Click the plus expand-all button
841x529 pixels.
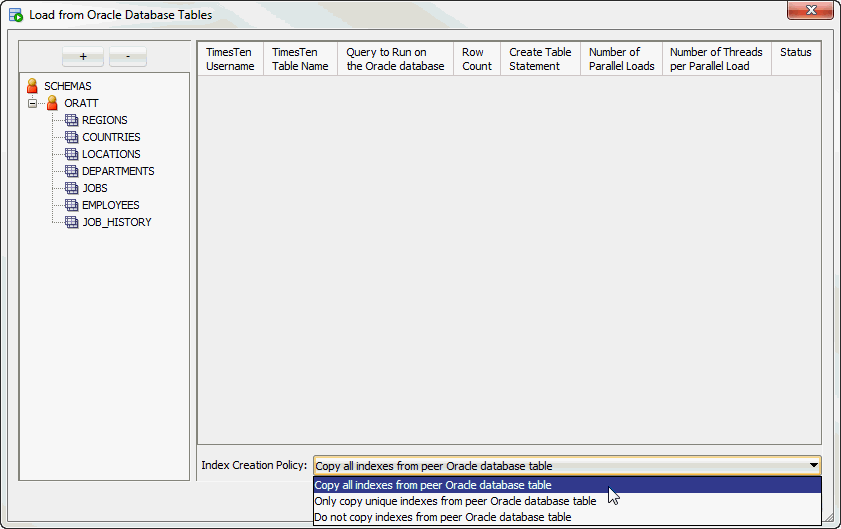tap(83, 56)
